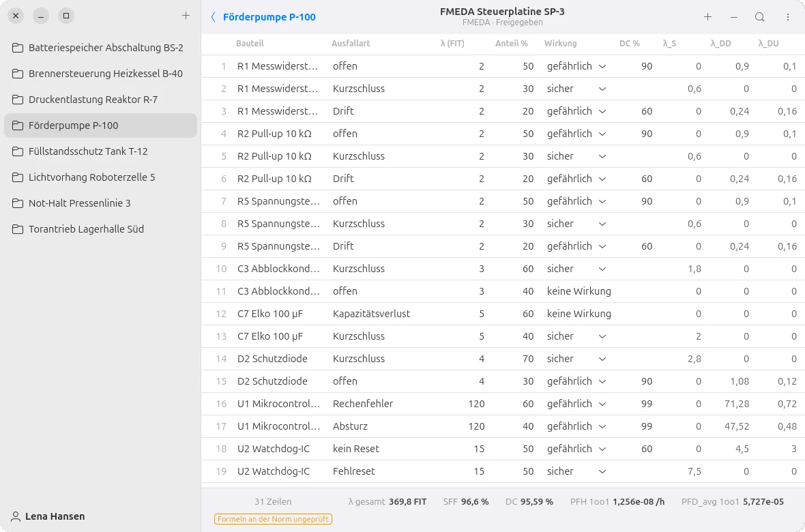Screen dimensions: 805x532
Task: Click the back chevron beside Förderpumpe P-100
Action: pyautogui.click(x=214, y=17)
